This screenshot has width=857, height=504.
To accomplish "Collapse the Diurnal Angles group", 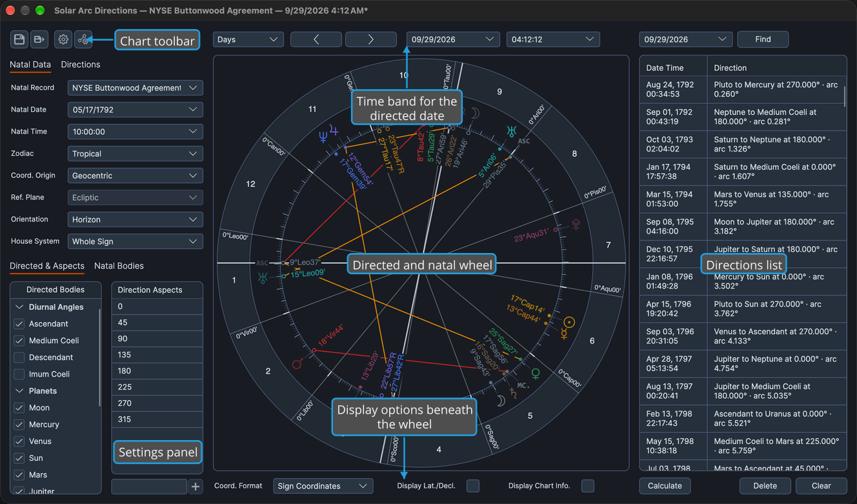I will click(x=19, y=307).
